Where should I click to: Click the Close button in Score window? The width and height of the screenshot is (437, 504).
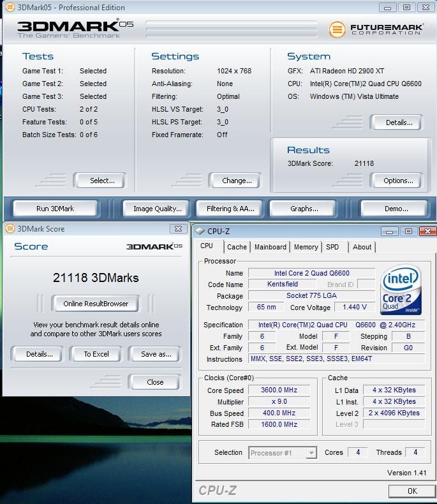[x=155, y=382]
